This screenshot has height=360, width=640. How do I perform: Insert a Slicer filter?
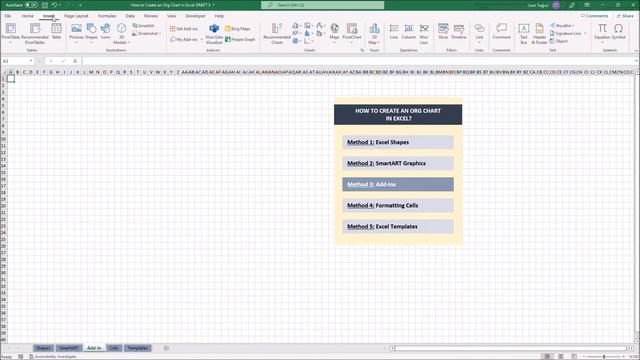click(443, 31)
